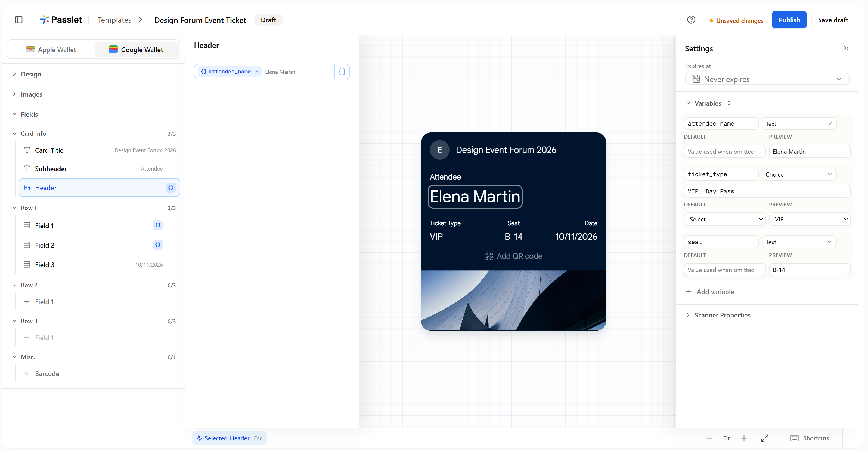Click the variable braces icon on Header row
868x451 pixels.
(x=171, y=187)
